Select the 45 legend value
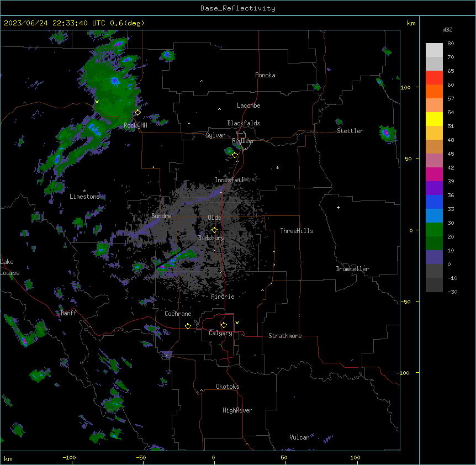Viewport: 476px width, 465px height. click(451, 154)
